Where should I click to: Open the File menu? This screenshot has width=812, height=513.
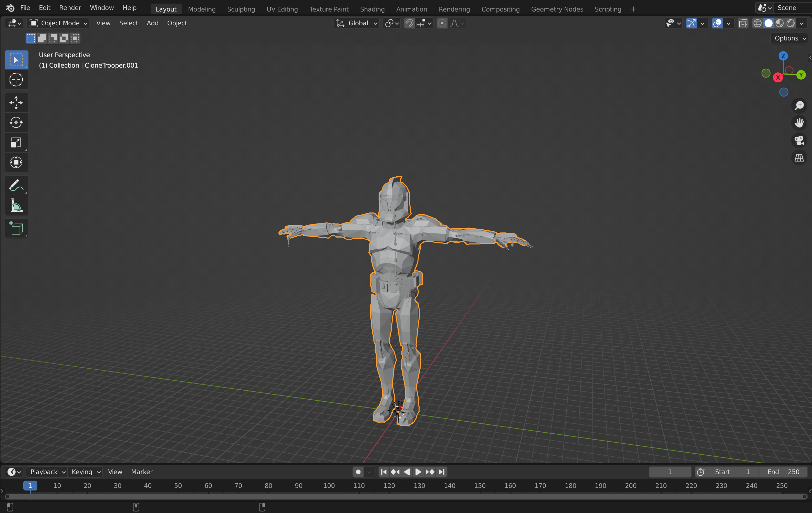25,8
